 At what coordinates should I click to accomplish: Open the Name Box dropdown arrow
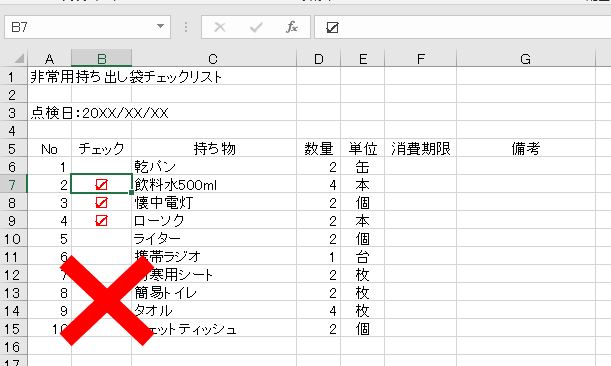[160, 27]
